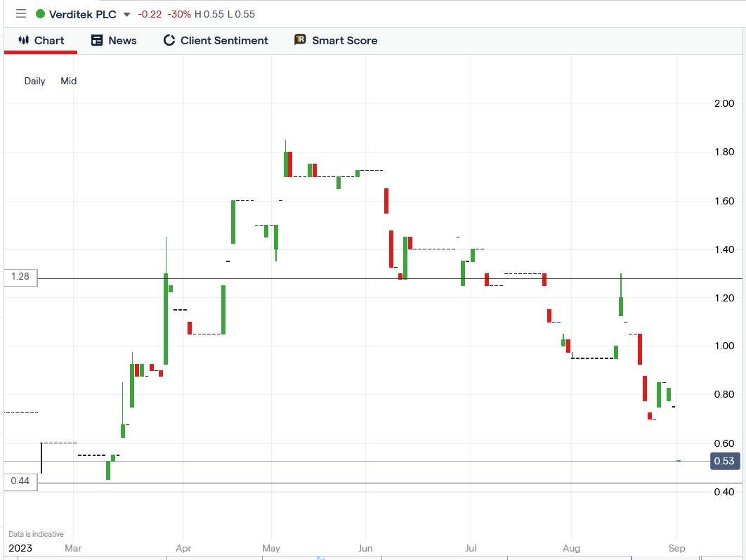The height and width of the screenshot is (560, 746).
Task: Click the Mar label on time axis
Action: click(x=73, y=548)
